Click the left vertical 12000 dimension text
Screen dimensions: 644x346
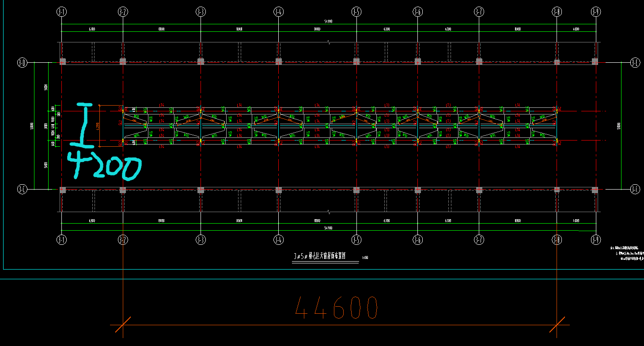pyautogui.click(x=32, y=126)
